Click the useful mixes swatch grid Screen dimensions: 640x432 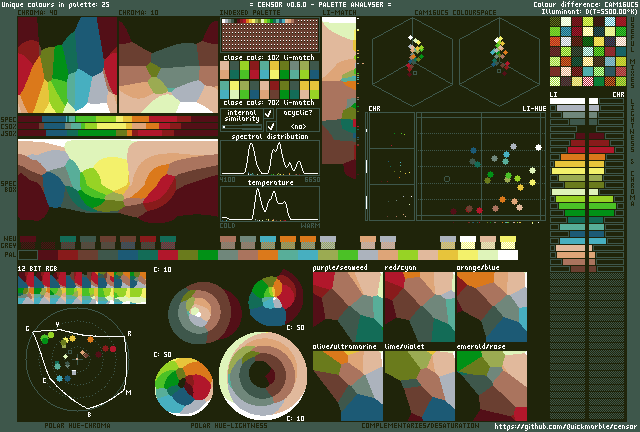[588, 51]
